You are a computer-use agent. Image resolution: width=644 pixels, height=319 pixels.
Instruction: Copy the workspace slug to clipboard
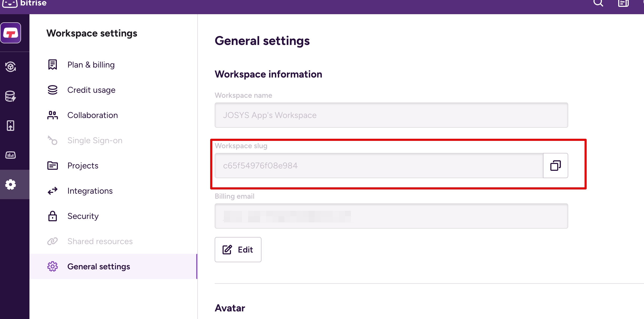pos(555,166)
